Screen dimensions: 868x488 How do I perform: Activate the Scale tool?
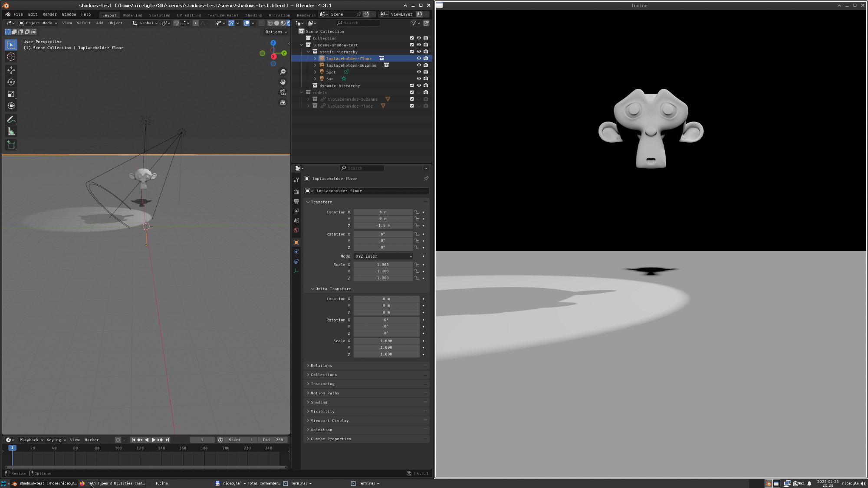pyautogui.click(x=11, y=94)
